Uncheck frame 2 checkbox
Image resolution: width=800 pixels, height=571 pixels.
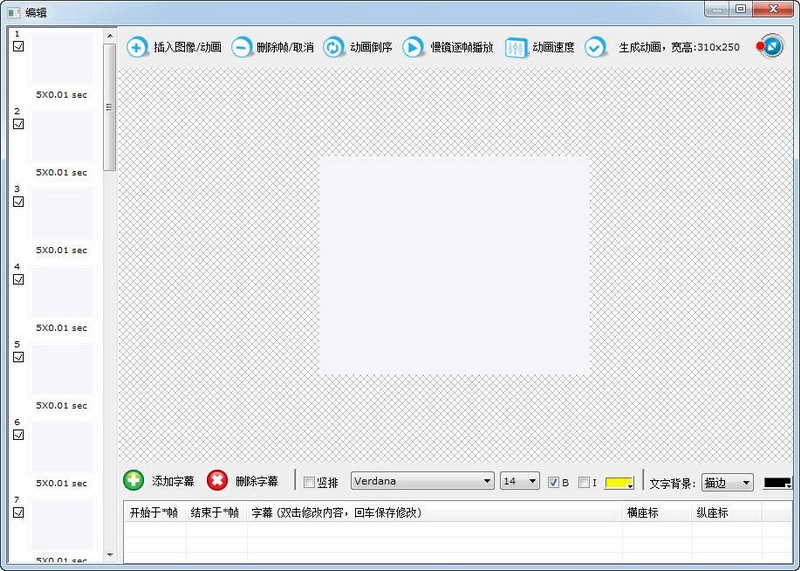coord(18,124)
